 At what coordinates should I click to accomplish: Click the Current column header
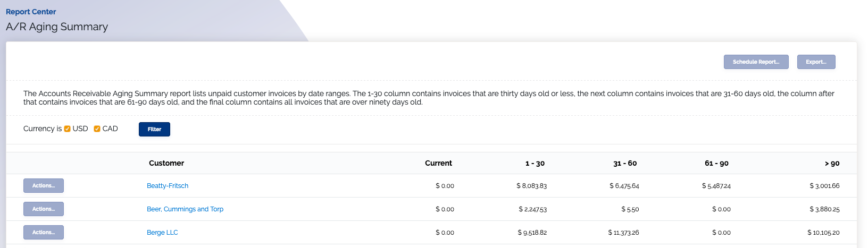[438, 163]
